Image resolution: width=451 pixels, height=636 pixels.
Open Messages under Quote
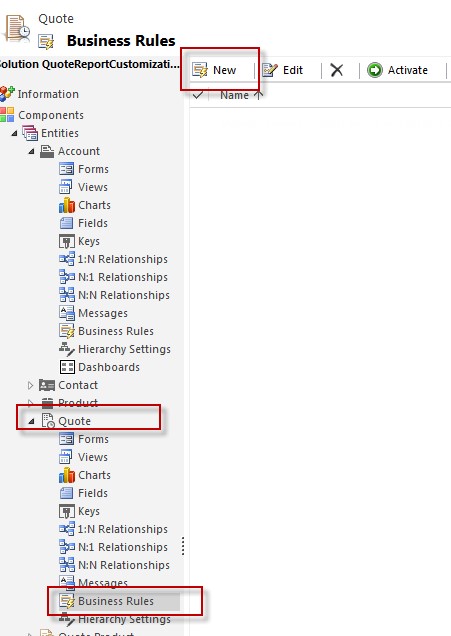[x=93, y=583]
